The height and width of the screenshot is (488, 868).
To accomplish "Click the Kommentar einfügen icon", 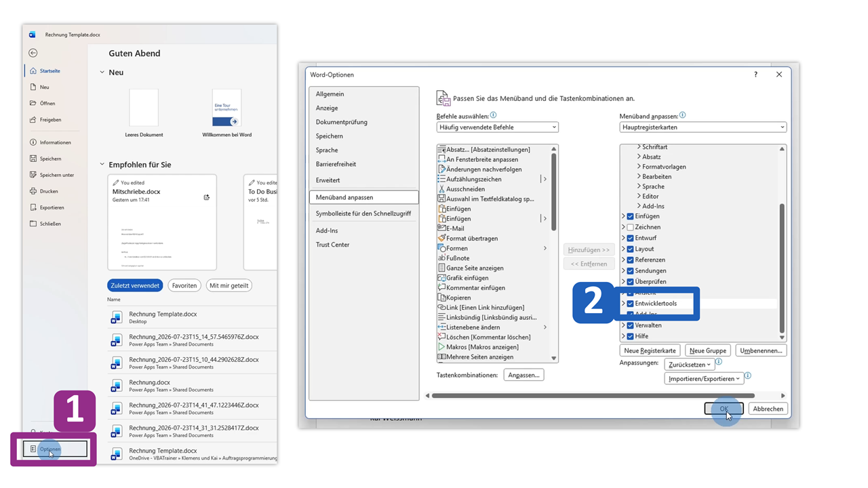I will 441,287.
